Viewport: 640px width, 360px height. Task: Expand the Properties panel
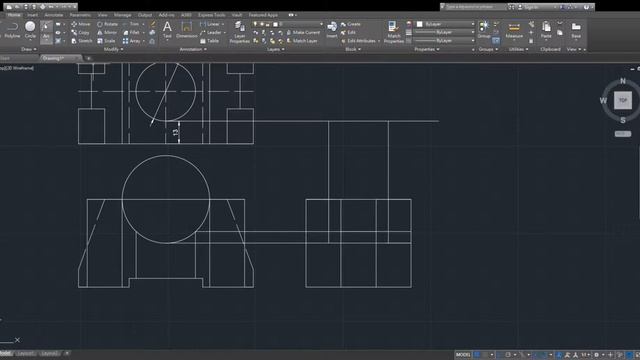[427, 49]
